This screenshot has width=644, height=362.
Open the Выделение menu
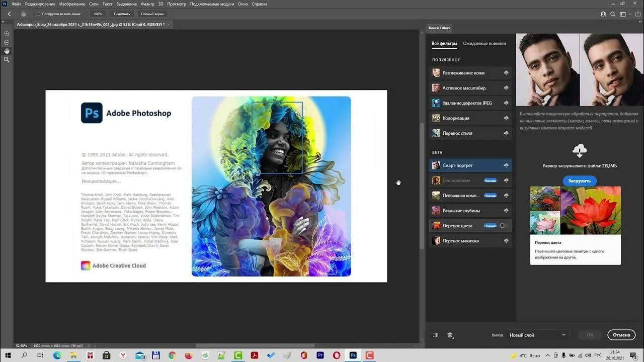tap(126, 4)
